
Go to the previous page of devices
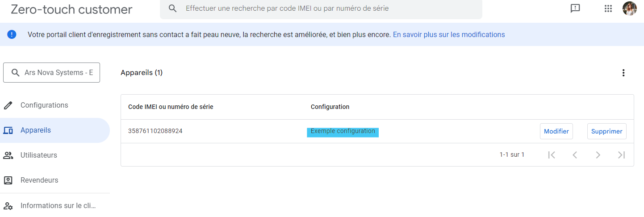(x=575, y=155)
